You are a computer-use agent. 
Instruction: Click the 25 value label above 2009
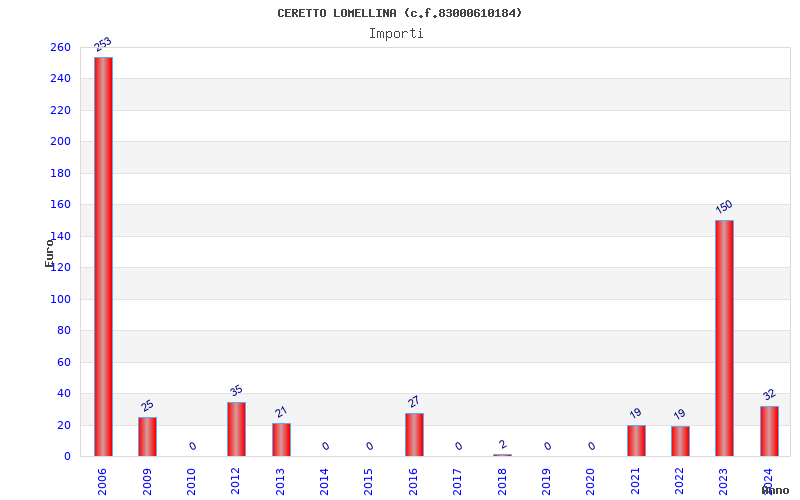(x=147, y=406)
